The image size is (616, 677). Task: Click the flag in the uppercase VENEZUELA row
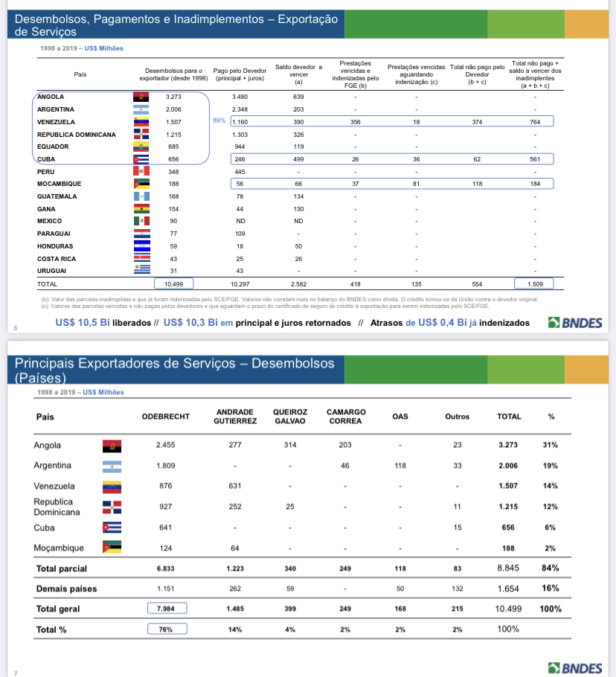click(141, 122)
